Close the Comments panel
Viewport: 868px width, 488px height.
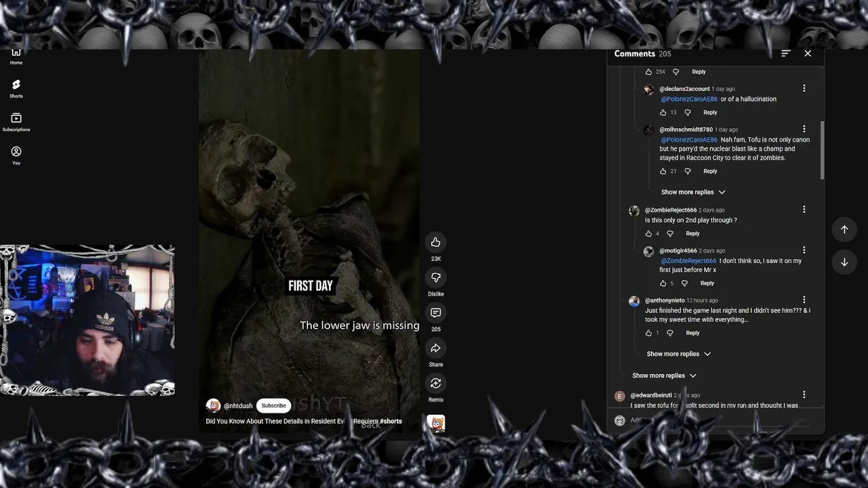[x=808, y=54]
